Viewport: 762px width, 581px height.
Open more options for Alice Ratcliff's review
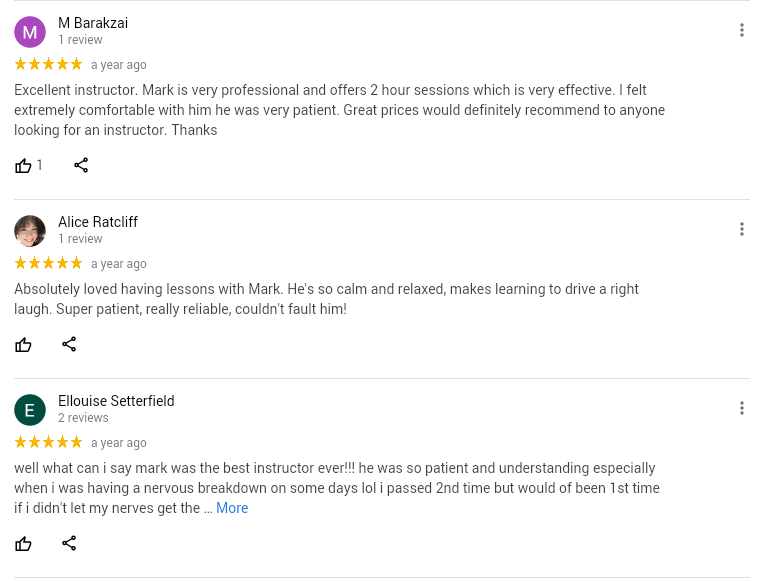[x=741, y=229]
